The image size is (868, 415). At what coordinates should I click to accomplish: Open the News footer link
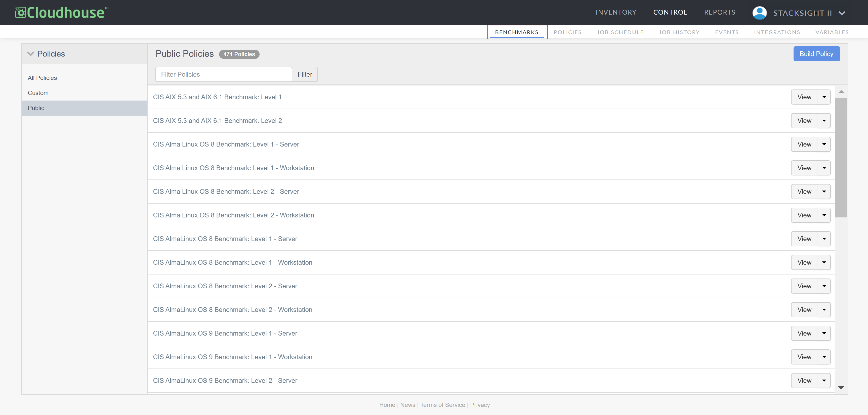(408, 405)
